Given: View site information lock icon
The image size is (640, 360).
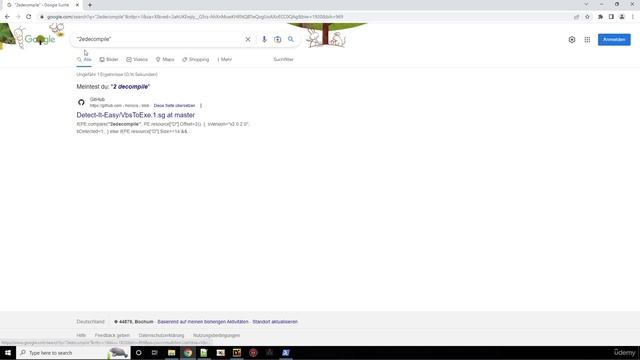Looking at the screenshot, I should (x=41, y=17).
